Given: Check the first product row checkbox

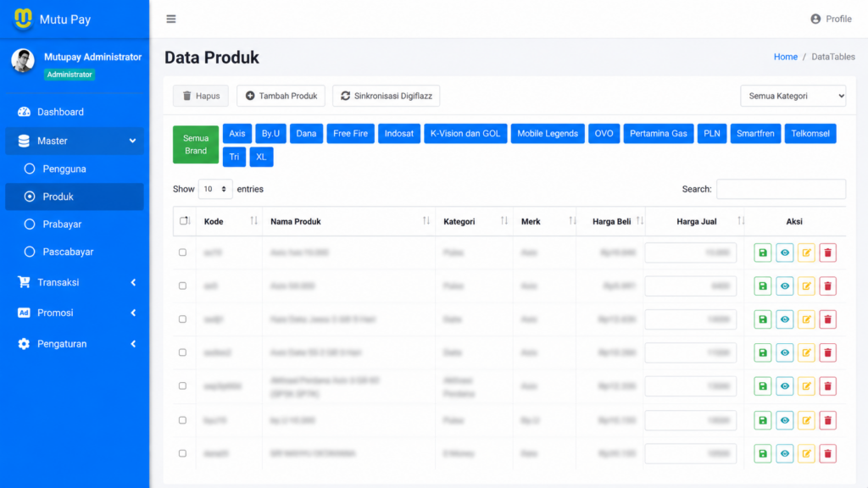Looking at the screenshot, I should pos(182,252).
